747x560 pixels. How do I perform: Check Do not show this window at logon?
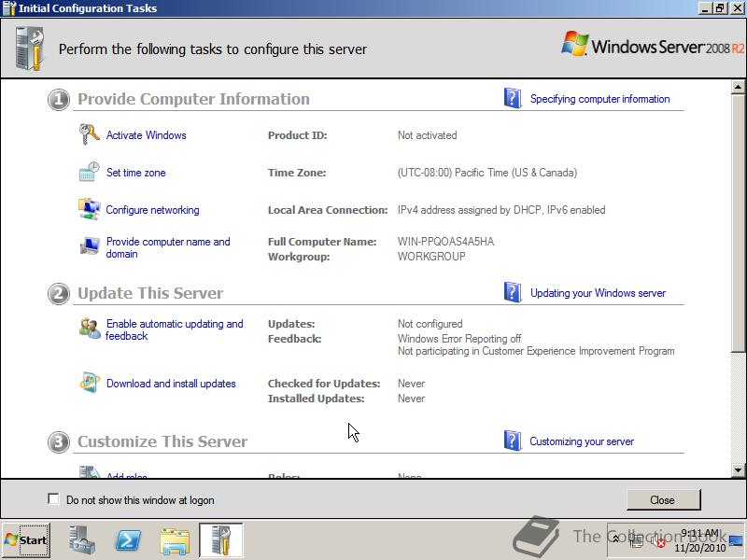[x=53, y=499]
